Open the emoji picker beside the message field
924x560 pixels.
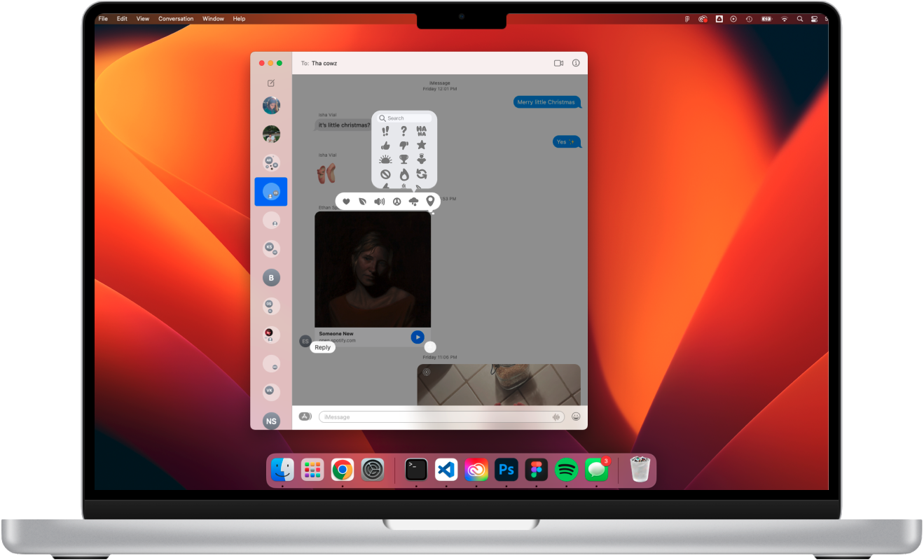point(575,416)
